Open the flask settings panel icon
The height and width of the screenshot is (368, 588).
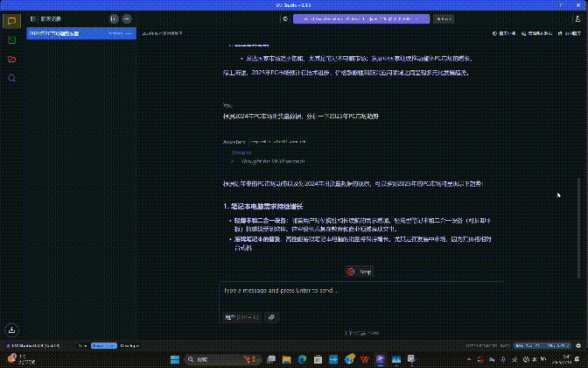point(577,18)
